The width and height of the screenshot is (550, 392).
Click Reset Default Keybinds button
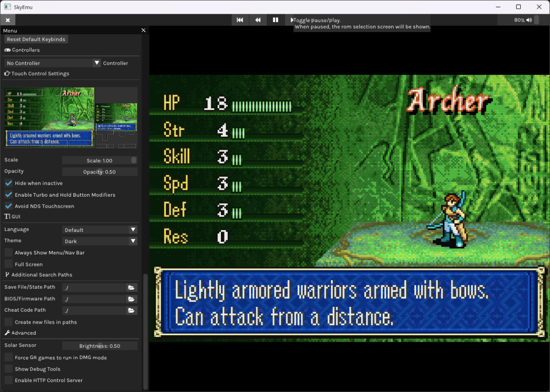pyautogui.click(x=36, y=39)
